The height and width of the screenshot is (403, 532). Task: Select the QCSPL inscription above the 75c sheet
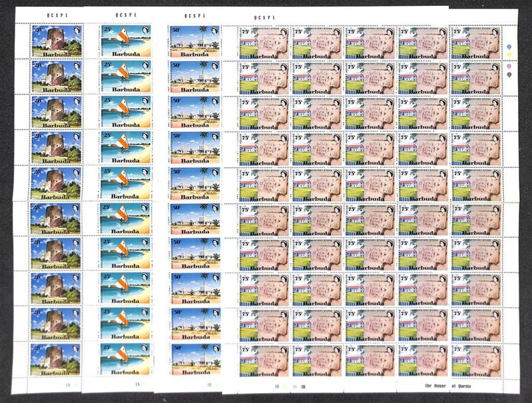264,18
